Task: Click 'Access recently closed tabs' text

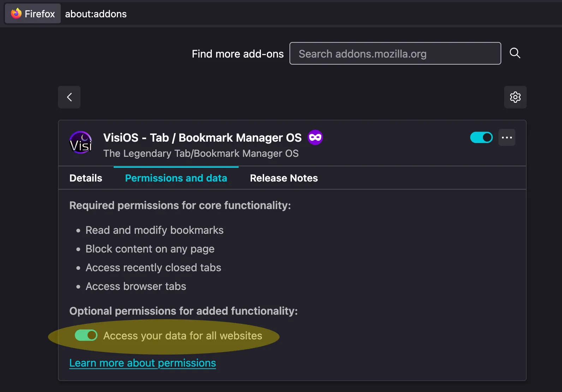Action: point(153,268)
